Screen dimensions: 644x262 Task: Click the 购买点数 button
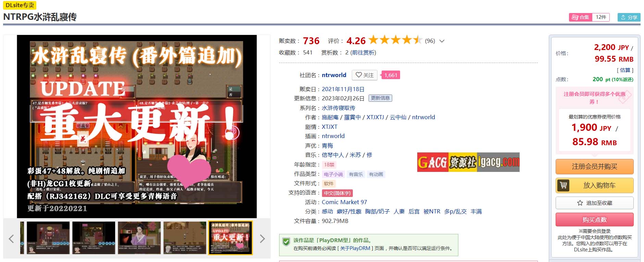594,220
